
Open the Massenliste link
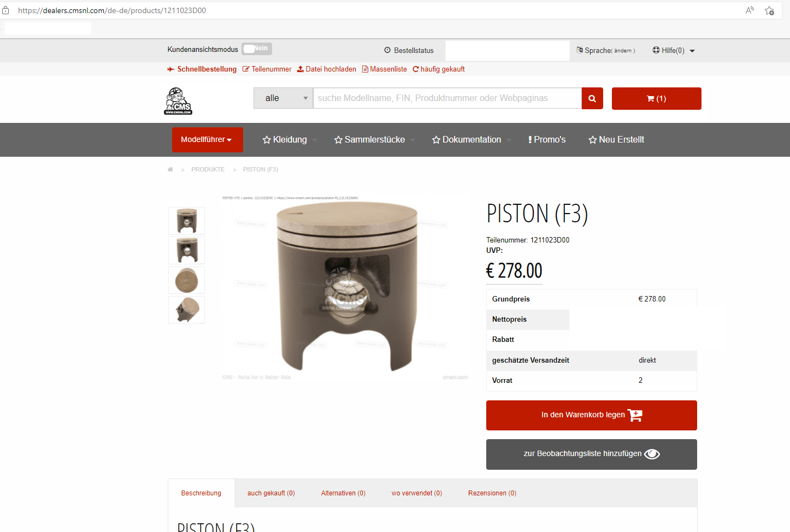385,69
